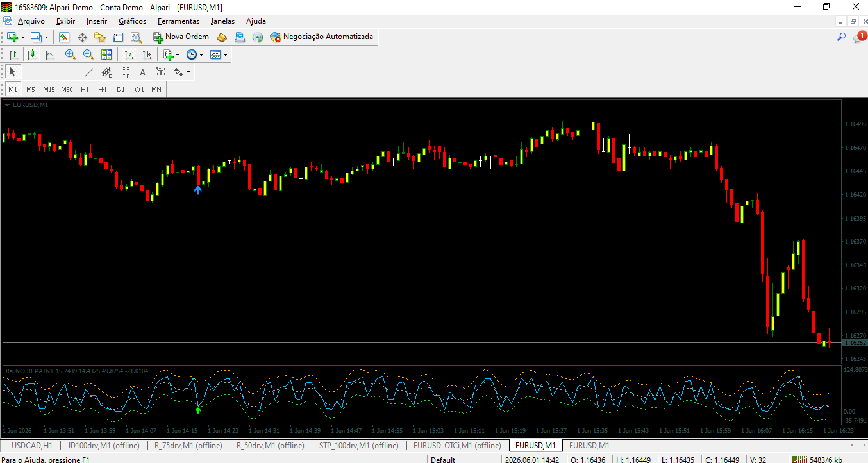Viewport: 868px width, 463px height.
Task: Toggle candlestick chart display mode
Action: click(x=31, y=55)
